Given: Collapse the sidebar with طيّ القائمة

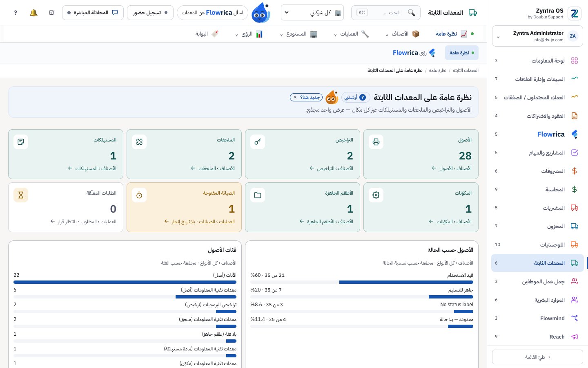Looking at the screenshot, I should click(537, 357).
